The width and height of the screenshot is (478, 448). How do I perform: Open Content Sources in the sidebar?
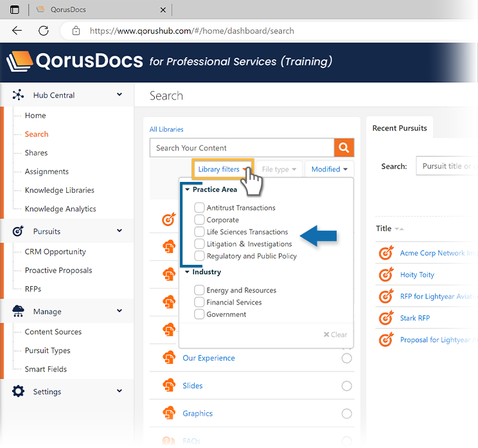tap(53, 332)
